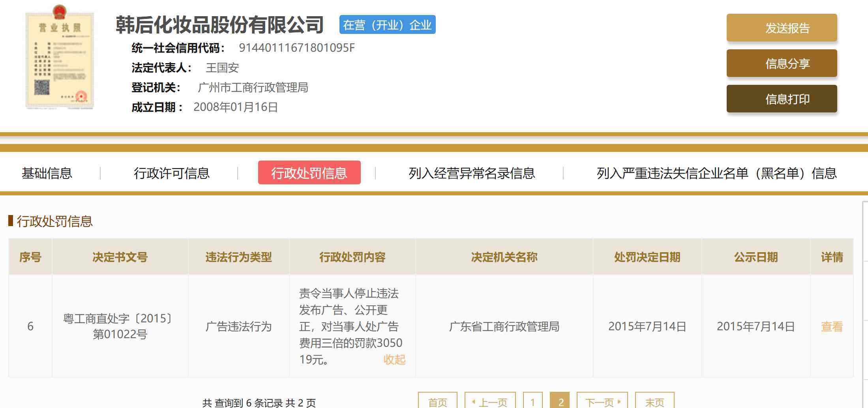
Task: Click the 行政处罚内容 column header
Action: point(352,257)
